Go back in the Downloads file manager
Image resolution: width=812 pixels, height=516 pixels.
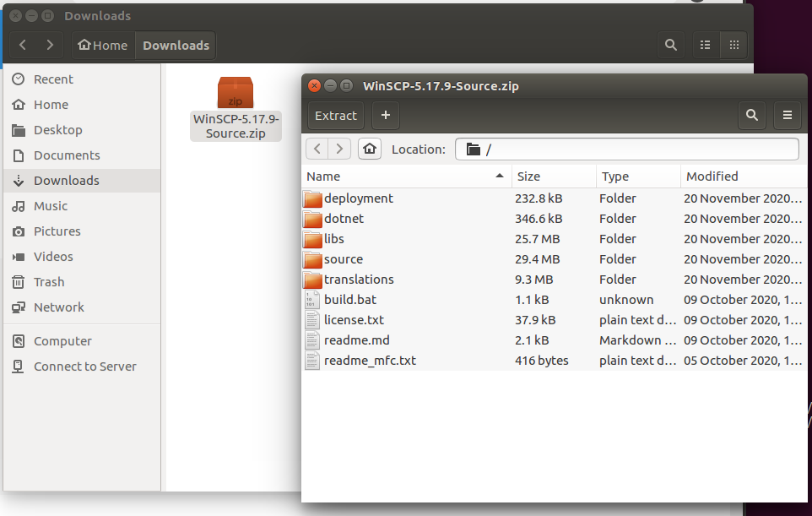23,45
